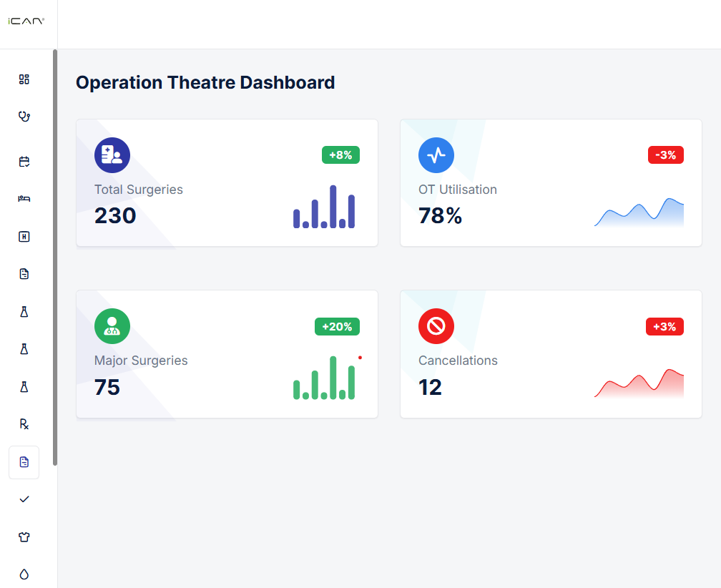The image size is (721, 588).
Task: Click the hospital 'H' icon in the sidebar
Action: (x=24, y=236)
